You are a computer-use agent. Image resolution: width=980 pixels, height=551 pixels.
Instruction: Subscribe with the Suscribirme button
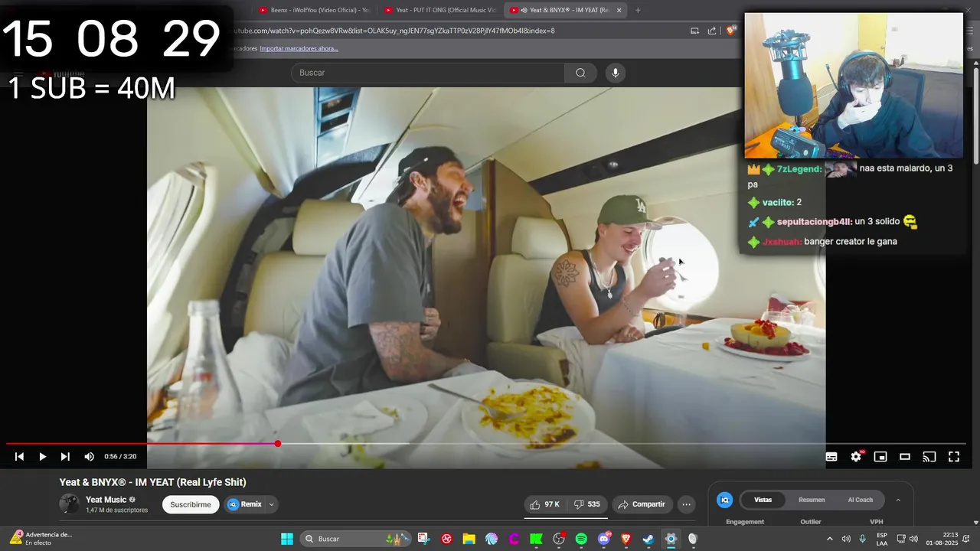click(191, 504)
